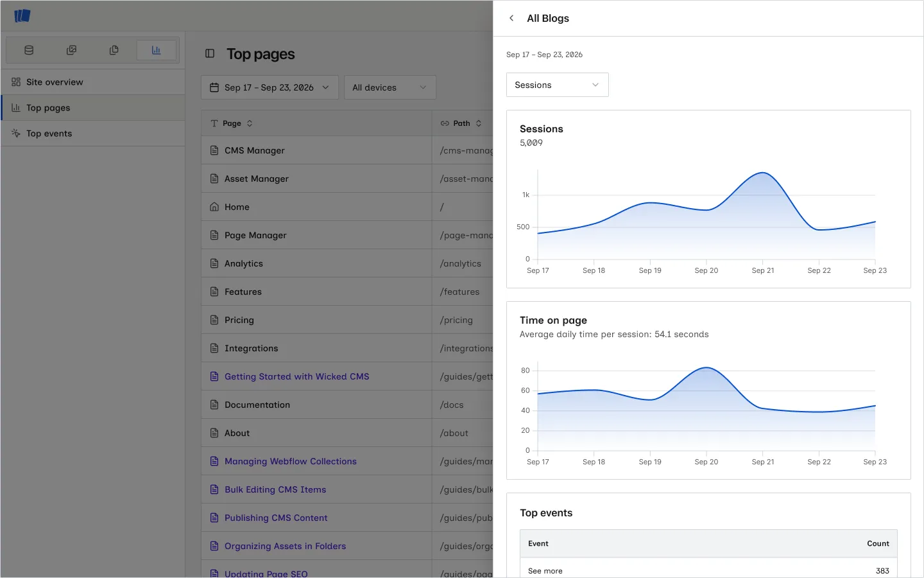Open the Bulk Editing CMS Items link

(x=275, y=489)
